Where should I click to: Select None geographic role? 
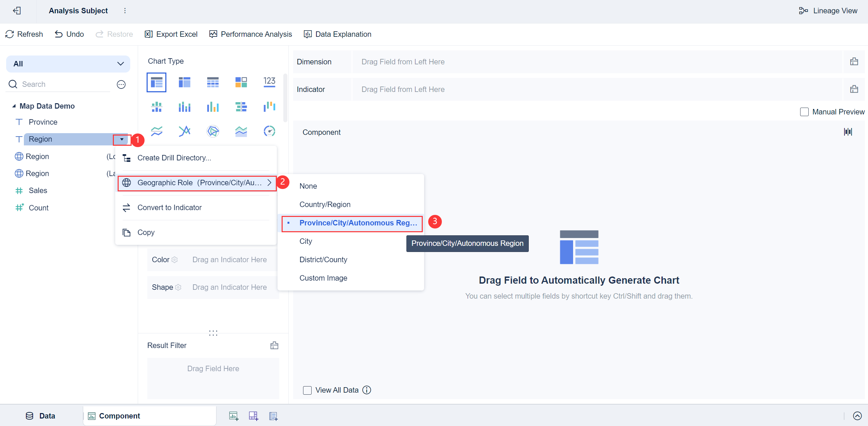(351, 186)
